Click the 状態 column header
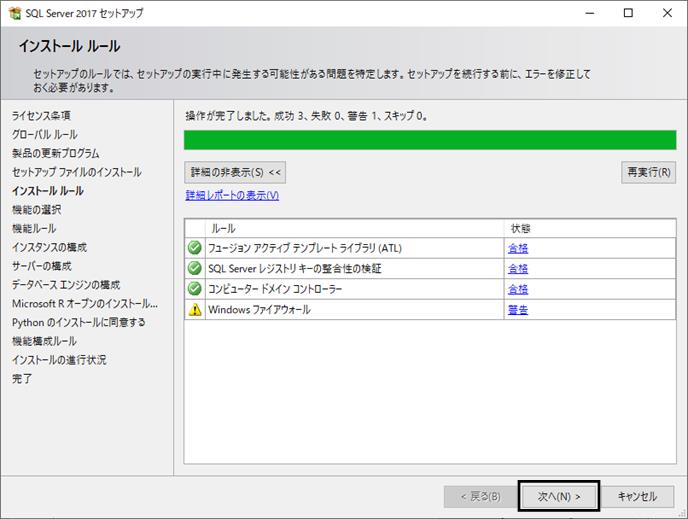The height and width of the screenshot is (519, 688). [590, 228]
